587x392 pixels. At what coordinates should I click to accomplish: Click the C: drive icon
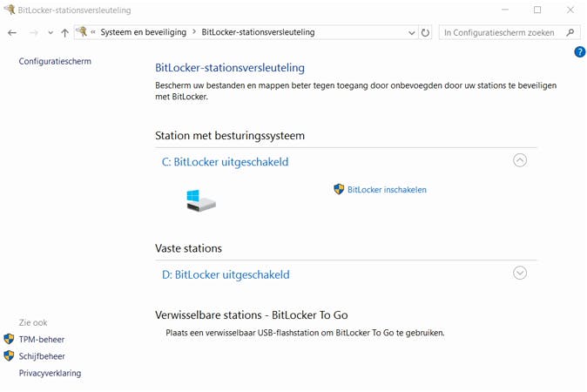[x=200, y=200]
